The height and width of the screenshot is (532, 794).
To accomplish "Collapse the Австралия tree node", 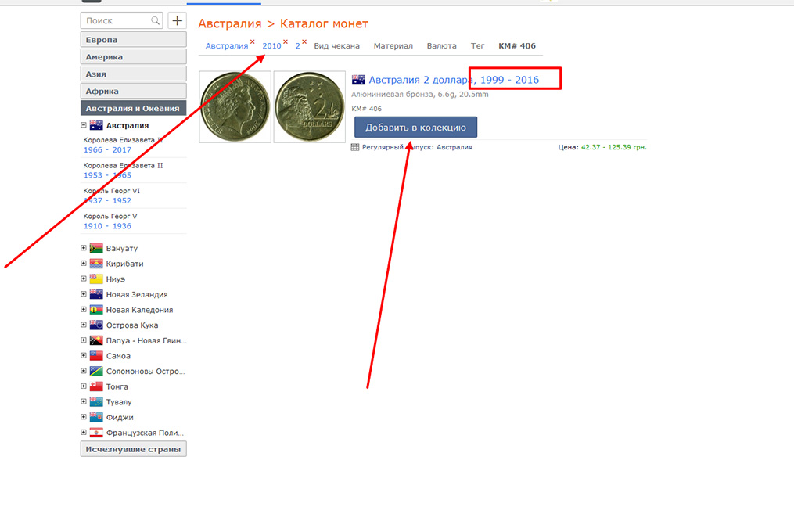I will [x=84, y=125].
